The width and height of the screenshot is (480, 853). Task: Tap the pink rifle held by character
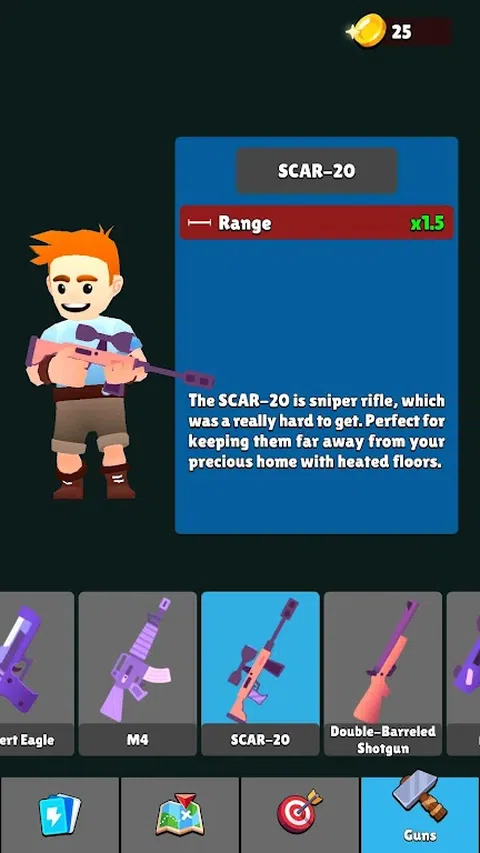pos(119,360)
